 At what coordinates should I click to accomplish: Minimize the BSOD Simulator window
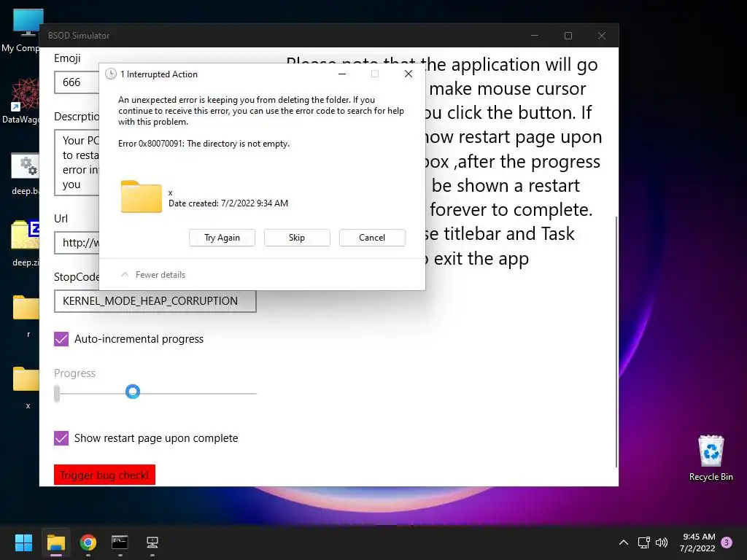pyautogui.click(x=535, y=36)
